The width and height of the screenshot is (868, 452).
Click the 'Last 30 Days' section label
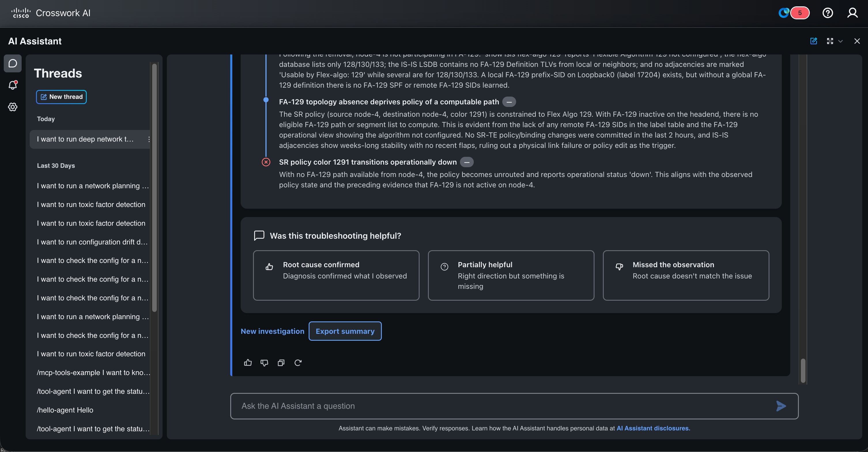[56, 165]
